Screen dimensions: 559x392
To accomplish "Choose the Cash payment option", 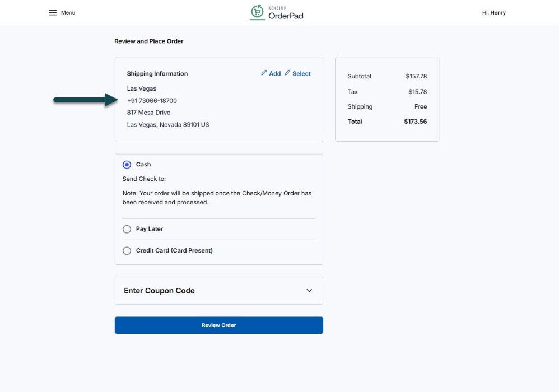I will tap(127, 164).
